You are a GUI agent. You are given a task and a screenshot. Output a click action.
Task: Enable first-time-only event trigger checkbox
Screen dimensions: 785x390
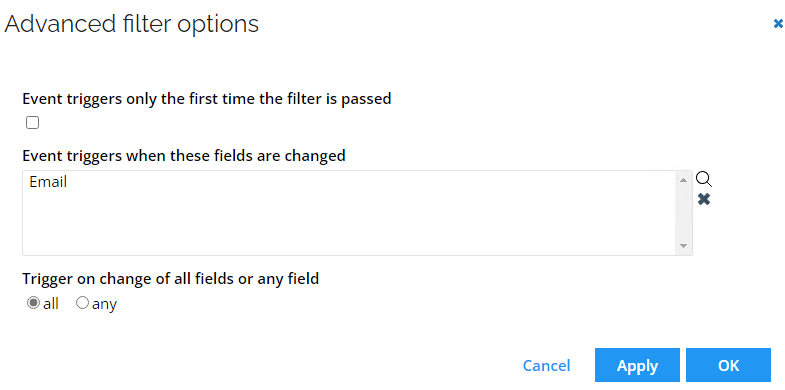pos(33,123)
